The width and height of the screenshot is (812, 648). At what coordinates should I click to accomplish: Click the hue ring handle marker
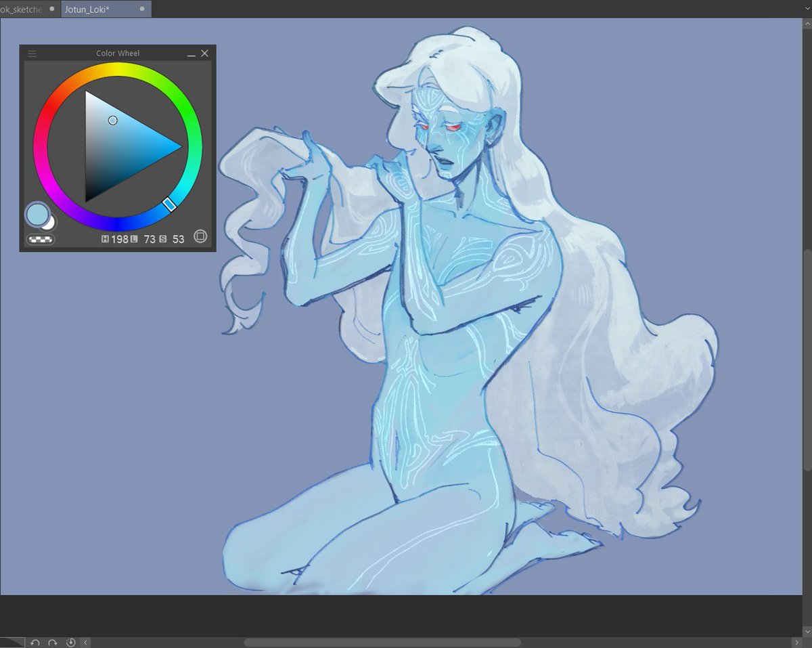click(x=170, y=204)
